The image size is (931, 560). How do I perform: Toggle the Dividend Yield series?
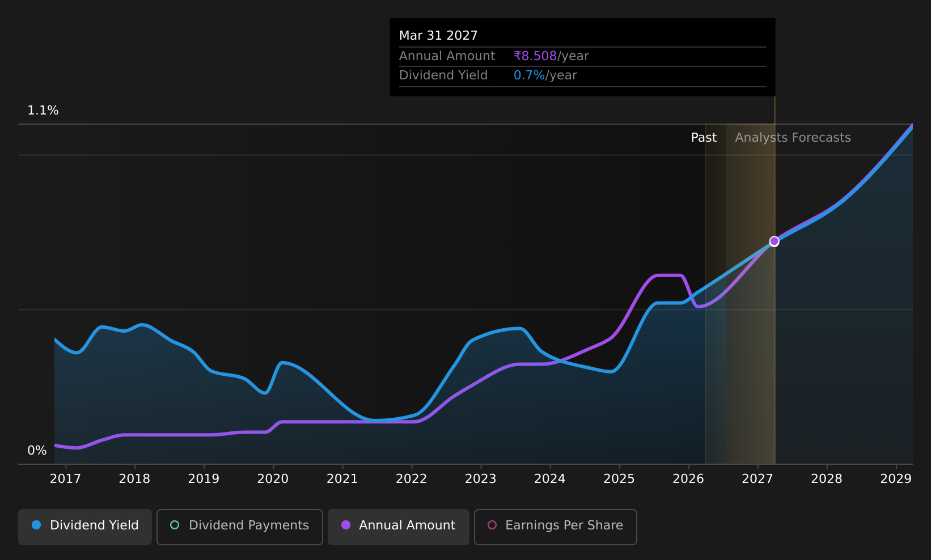tap(85, 527)
